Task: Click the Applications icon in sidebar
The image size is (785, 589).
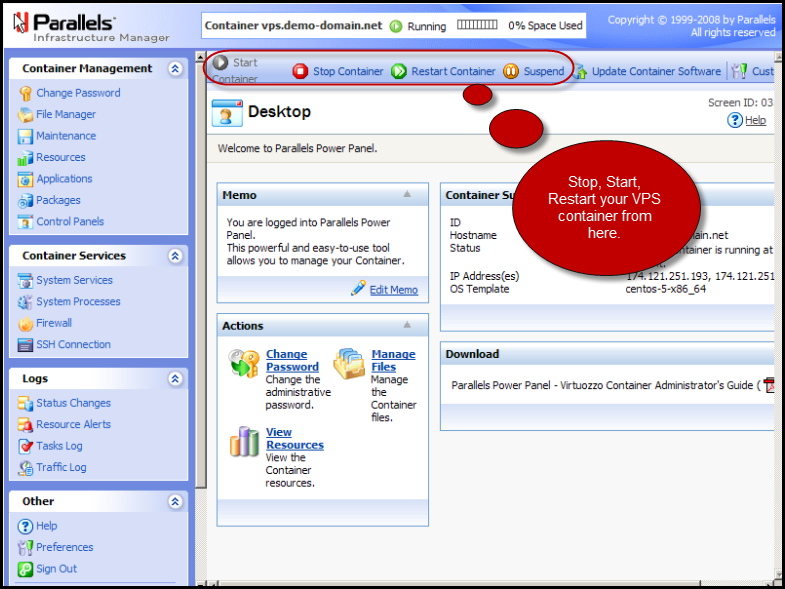Action: click(x=25, y=179)
